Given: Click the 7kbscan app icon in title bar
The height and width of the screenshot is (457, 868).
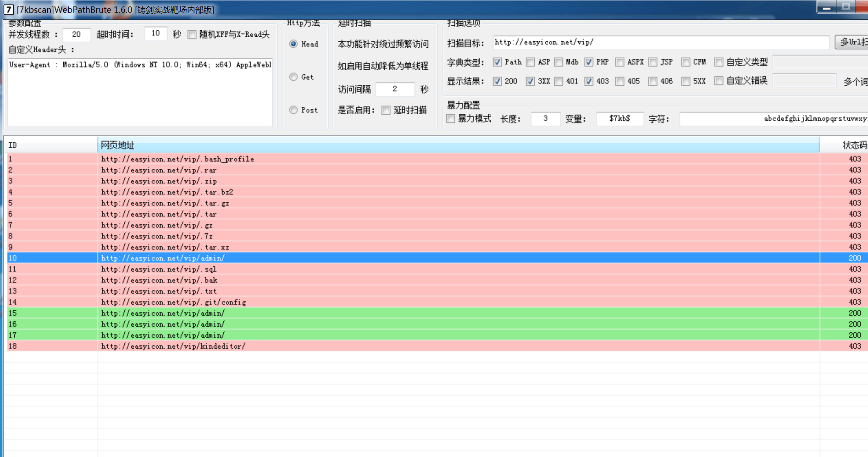Looking at the screenshot, I should tap(9, 9).
